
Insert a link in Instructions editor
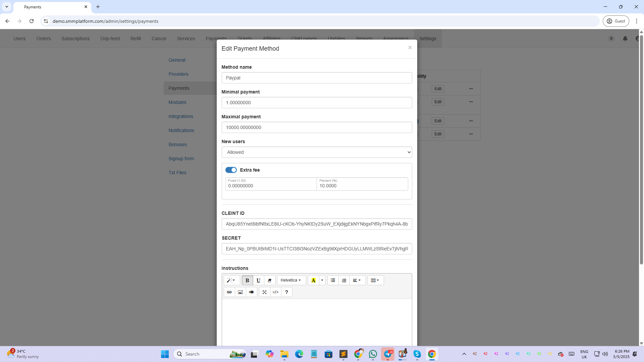(229, 292)
